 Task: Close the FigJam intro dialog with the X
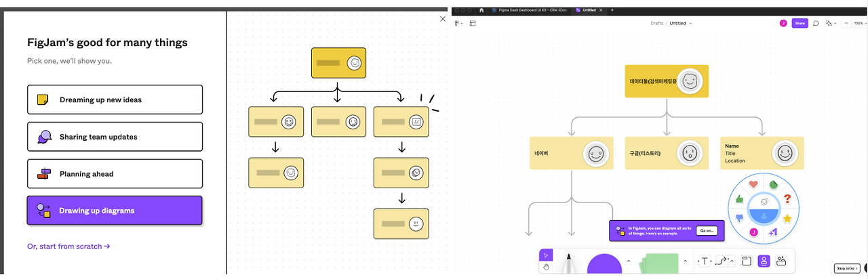click(x=443, y=20)
